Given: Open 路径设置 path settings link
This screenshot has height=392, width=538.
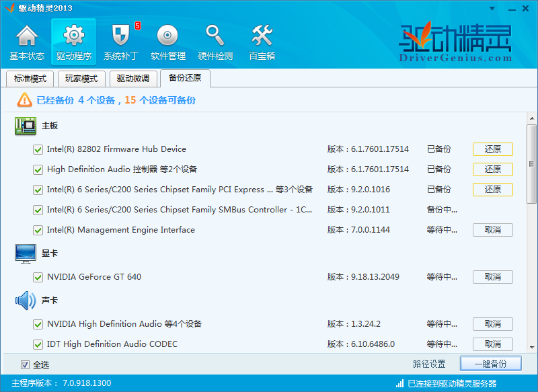Looking at the screenshot, I should tap(429, 364).
